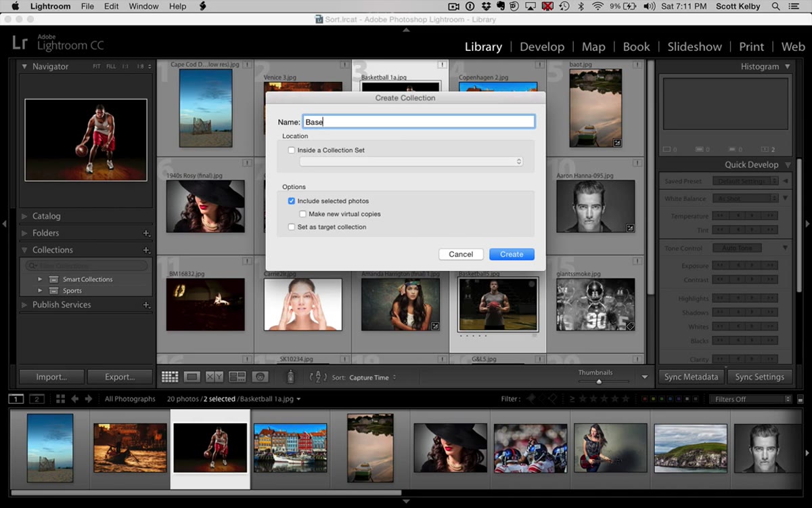812x508 pixels.
Task: Uncheck Include selected photos
Action: [292, 201]
